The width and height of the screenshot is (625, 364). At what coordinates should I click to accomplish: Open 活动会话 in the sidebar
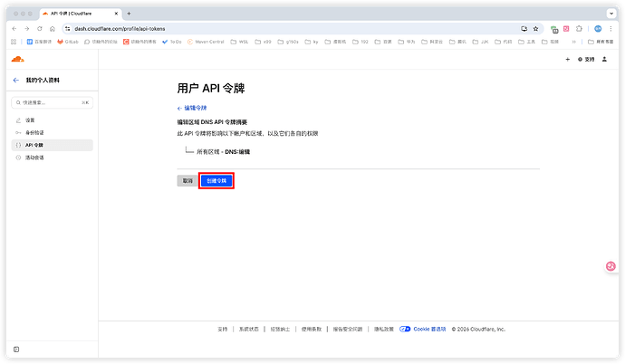[x=34, y=158]
